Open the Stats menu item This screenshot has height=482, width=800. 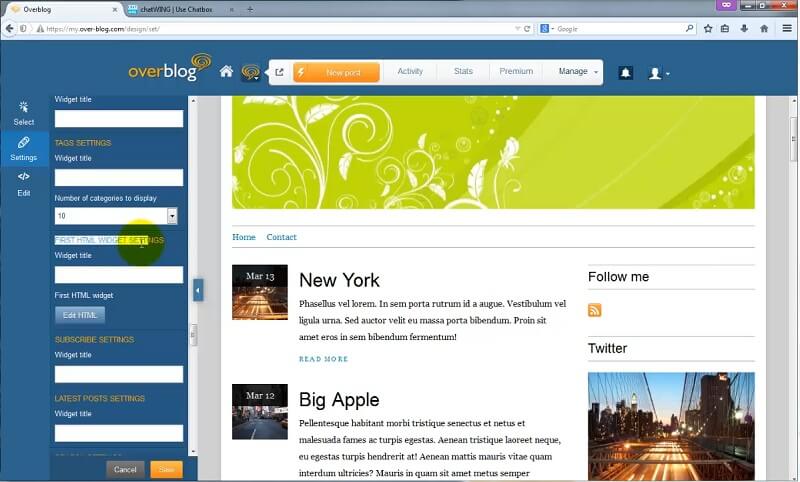click(x=463, y=71)
